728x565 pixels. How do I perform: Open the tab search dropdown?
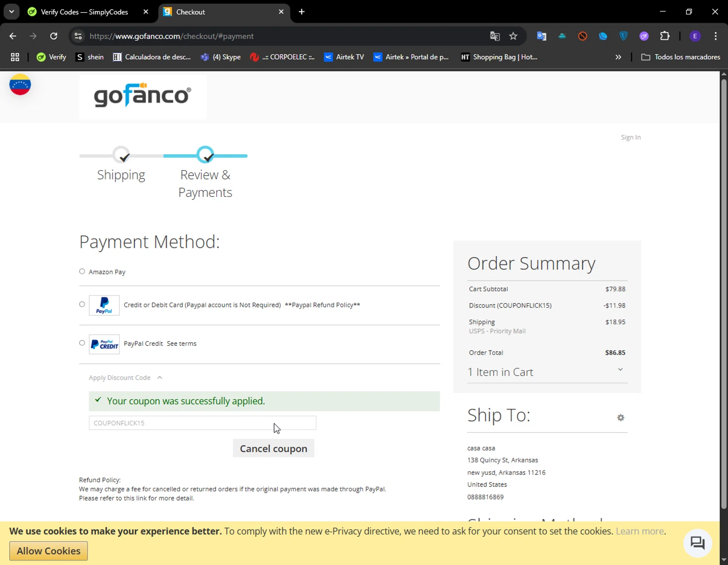pos(12,12)
